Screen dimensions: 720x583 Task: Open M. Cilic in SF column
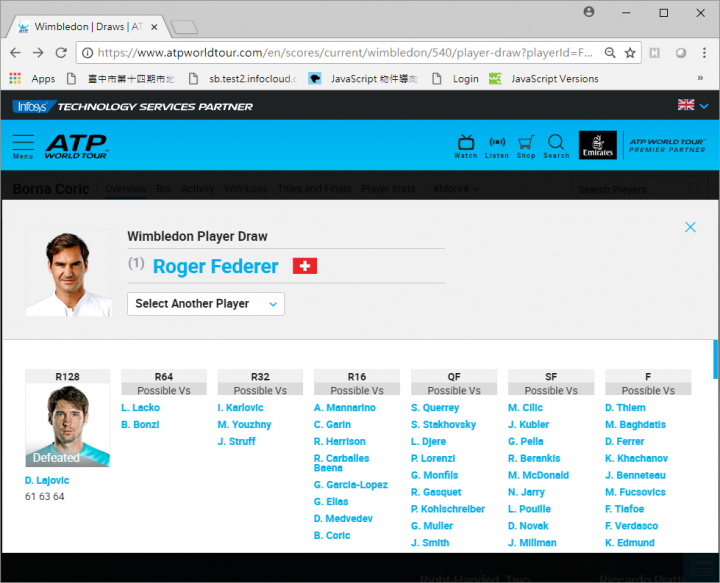pos(525,408)
